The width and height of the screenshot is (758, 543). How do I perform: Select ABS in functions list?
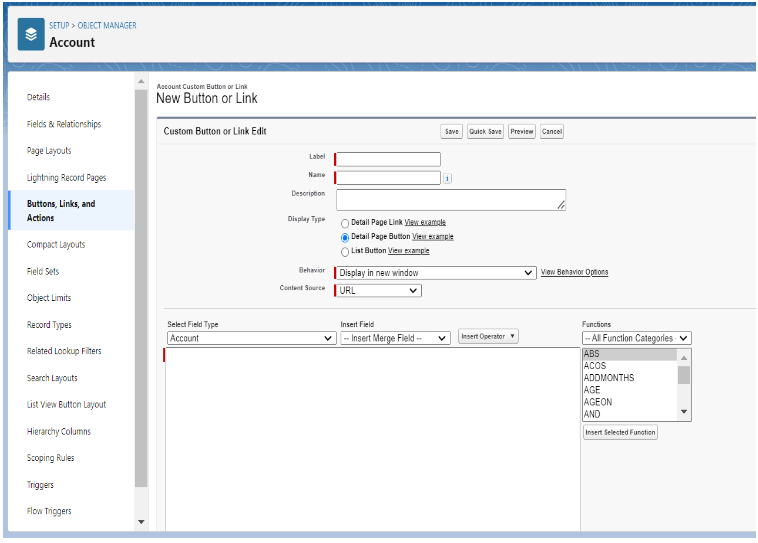point(630,354)
